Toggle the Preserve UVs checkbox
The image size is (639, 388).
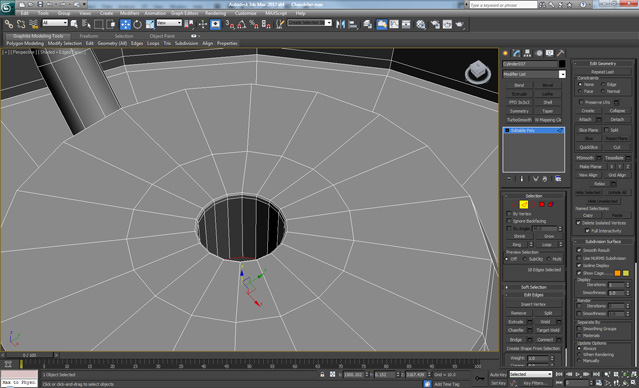coord(581,103)
